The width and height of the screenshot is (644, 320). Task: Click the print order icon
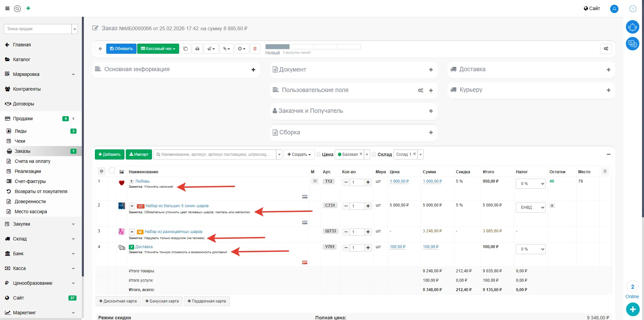tap(197, 49)
